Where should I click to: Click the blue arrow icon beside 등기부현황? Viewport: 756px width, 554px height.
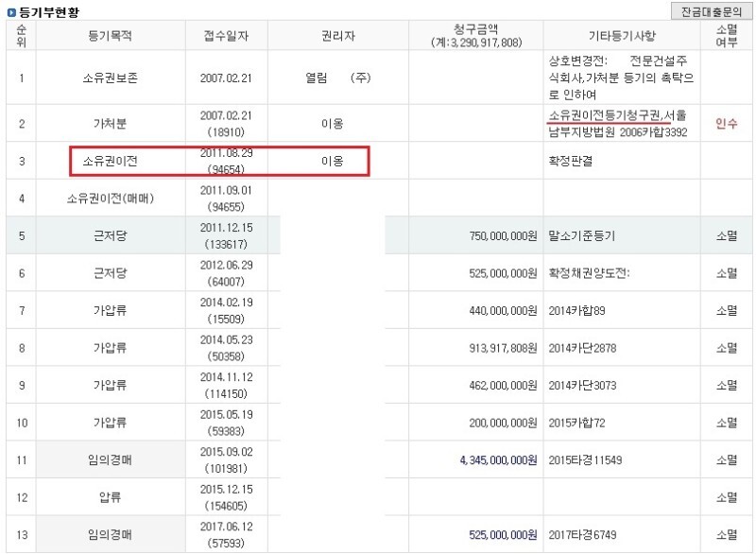tap(11, 11)
